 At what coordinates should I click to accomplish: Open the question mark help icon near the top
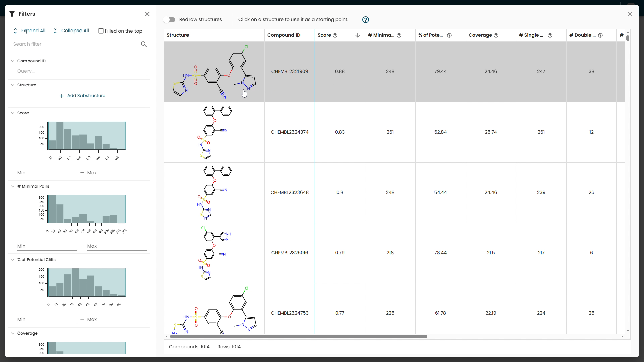click(x=365, y=20)
